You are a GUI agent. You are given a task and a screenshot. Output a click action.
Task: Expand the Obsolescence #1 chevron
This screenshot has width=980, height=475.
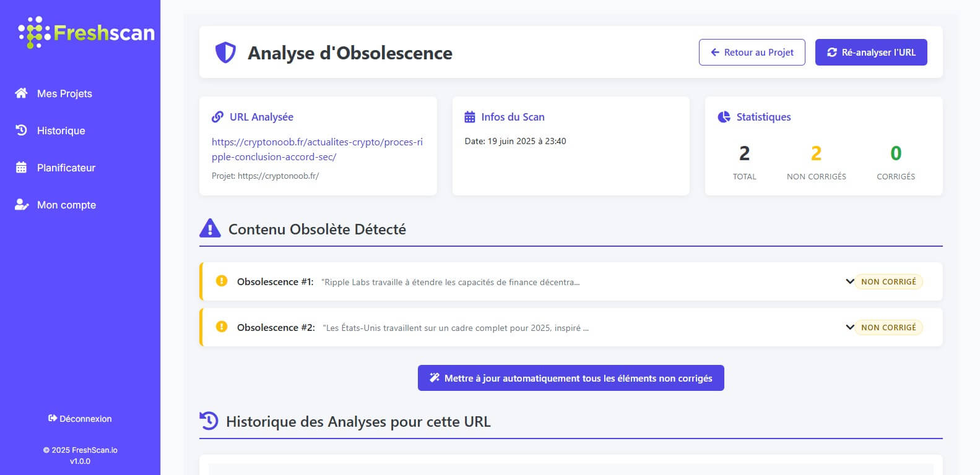849,281
